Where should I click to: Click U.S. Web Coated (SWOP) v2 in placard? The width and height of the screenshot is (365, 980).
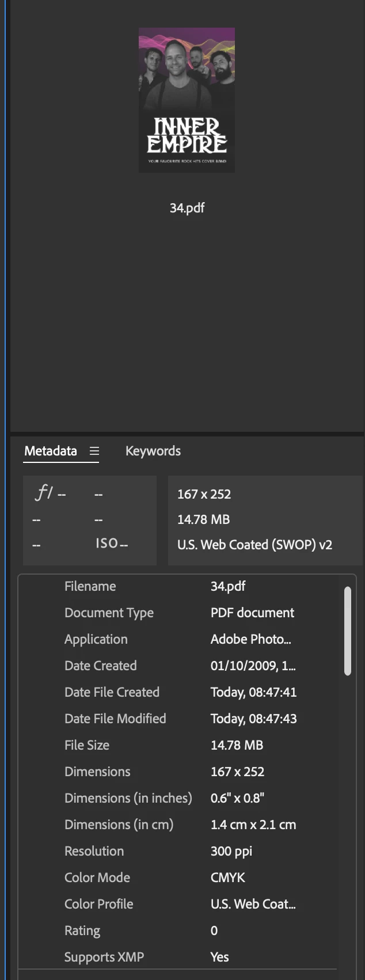(x=254, y=545)
